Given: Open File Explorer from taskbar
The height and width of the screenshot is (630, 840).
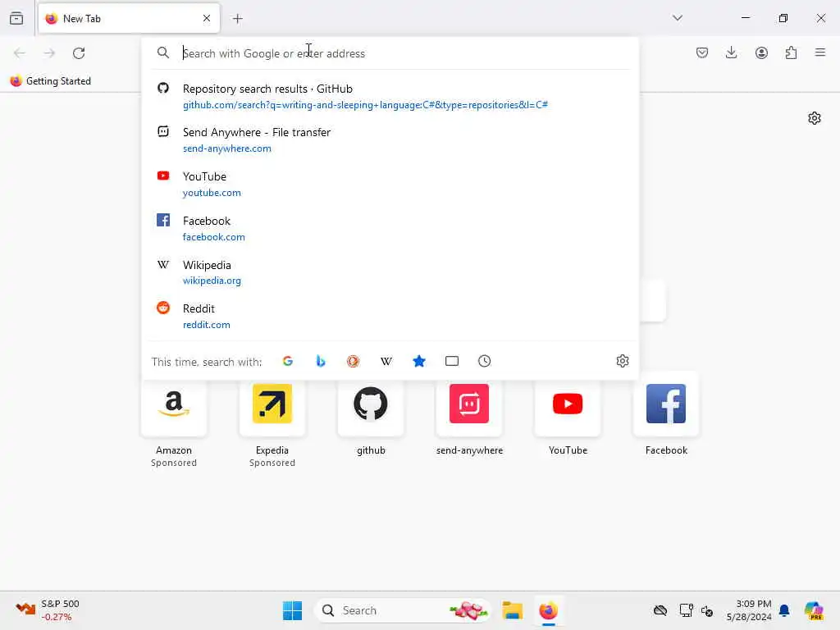Looking at the screenshot, I should tap(512, 610).
